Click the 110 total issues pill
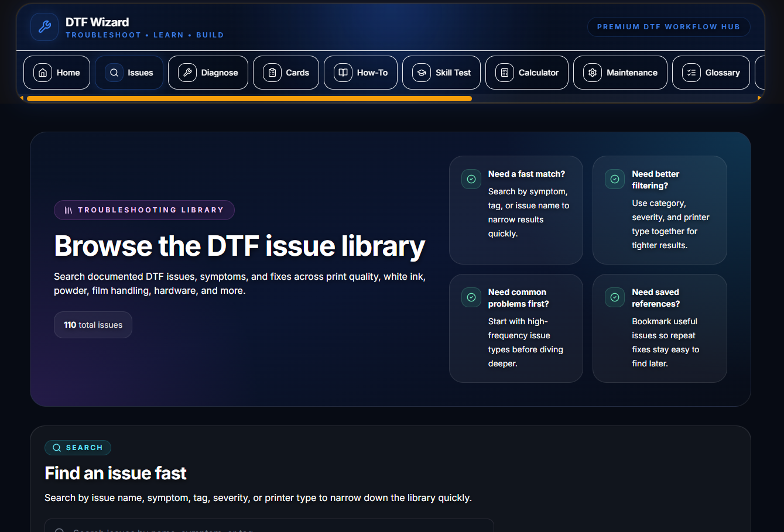784x532 pixels. click(x=93, y=325)
